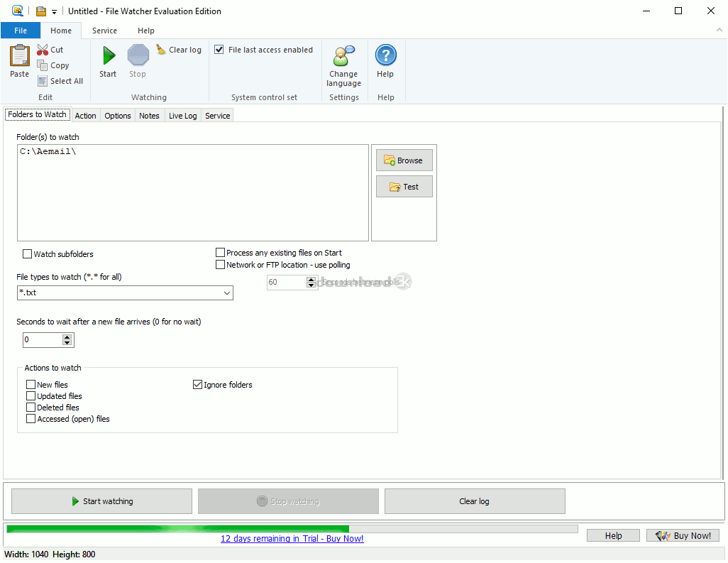728x563 pixels.
Task: Enable Watch subfolders
Action: tap(28, 254)
